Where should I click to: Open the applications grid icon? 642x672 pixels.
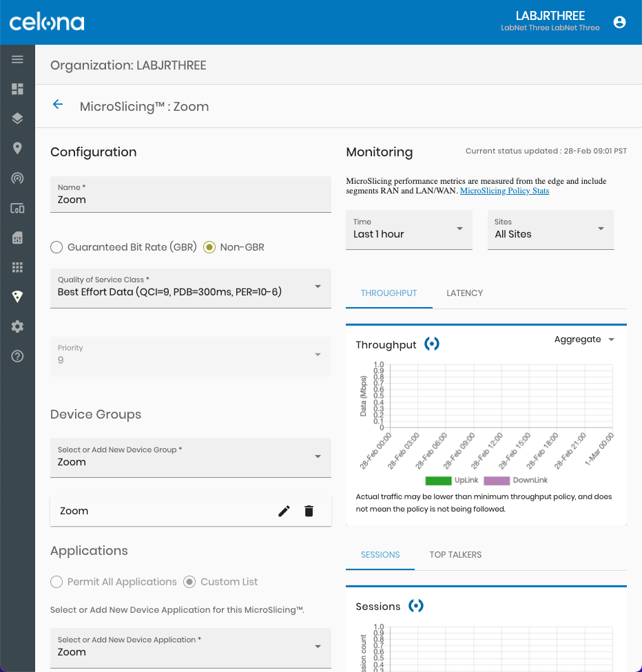[x=17, y=267]
